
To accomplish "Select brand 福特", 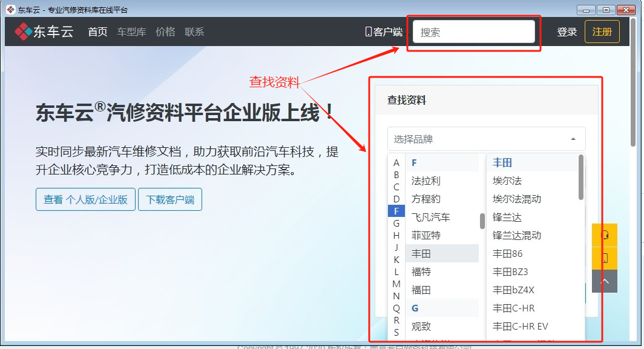I will pos(442,271).
